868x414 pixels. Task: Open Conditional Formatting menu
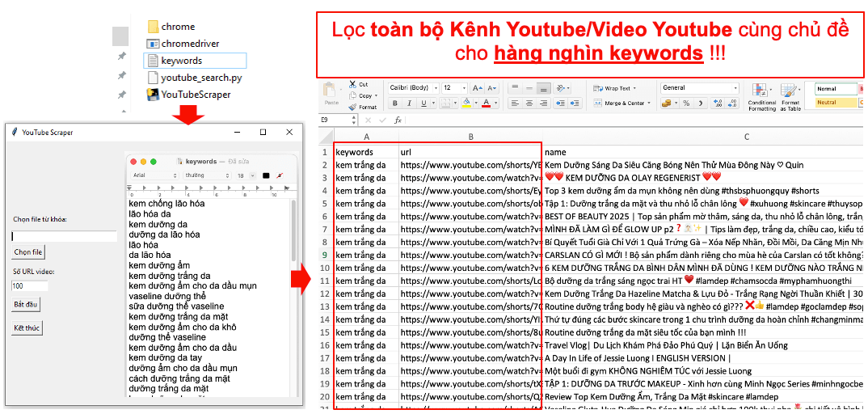point(761,97)
